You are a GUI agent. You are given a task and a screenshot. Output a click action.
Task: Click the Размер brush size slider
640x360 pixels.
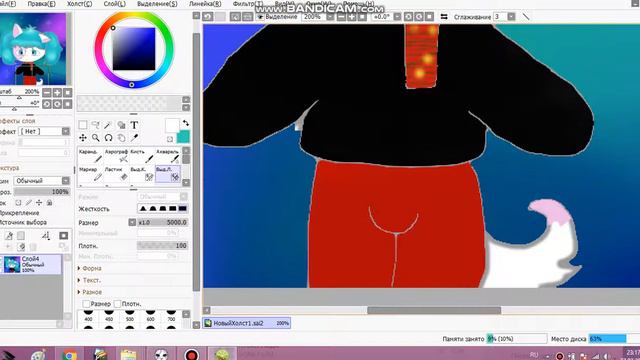(x=162, y=222)
